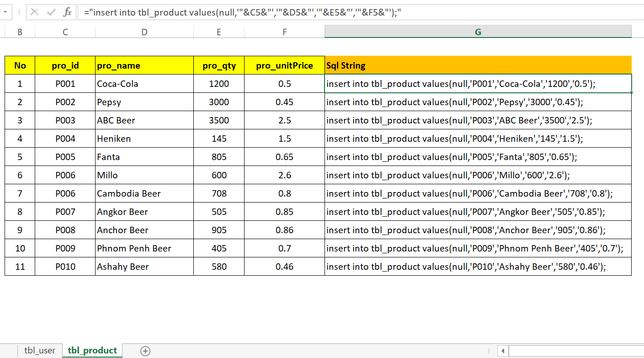Select column C header
Image resolution: width=644 pixels, height=358 pixels.
click(x=65, y=32)
